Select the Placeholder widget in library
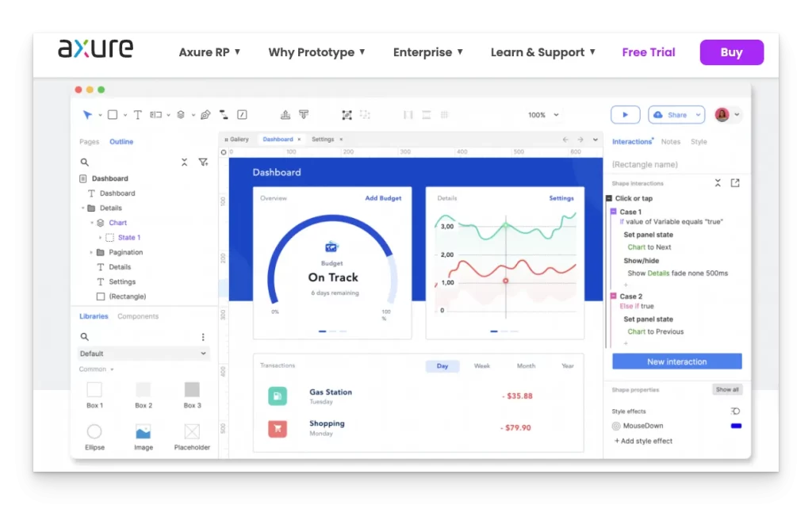Viewport: 812px width, 505px height. click(x=192, y=437)
